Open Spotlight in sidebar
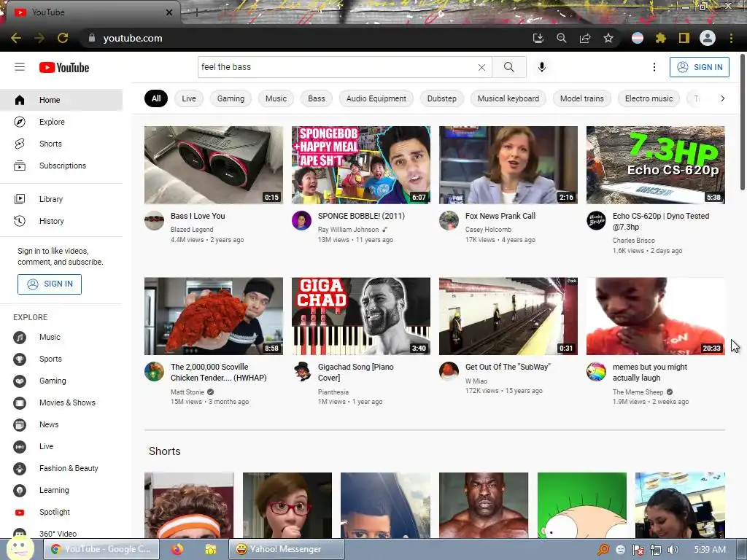The height and width of the screenshot is (560, 747). coord(61,513)
